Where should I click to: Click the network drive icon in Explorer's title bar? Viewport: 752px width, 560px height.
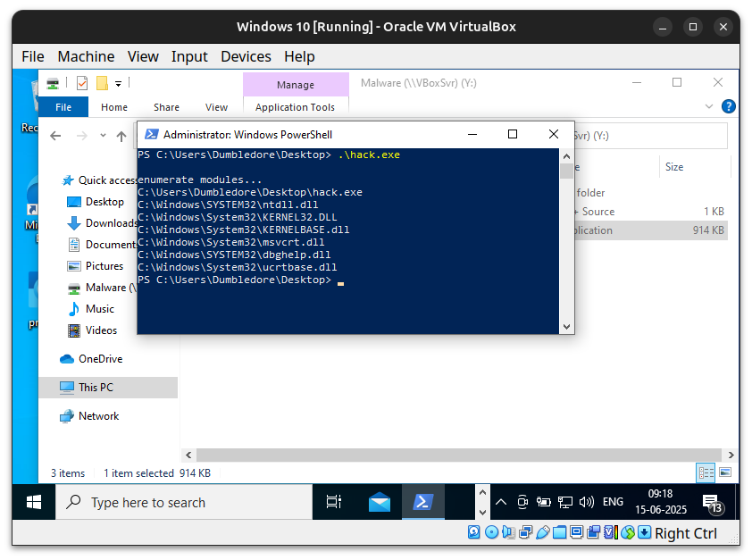click(x=53, y=84)
